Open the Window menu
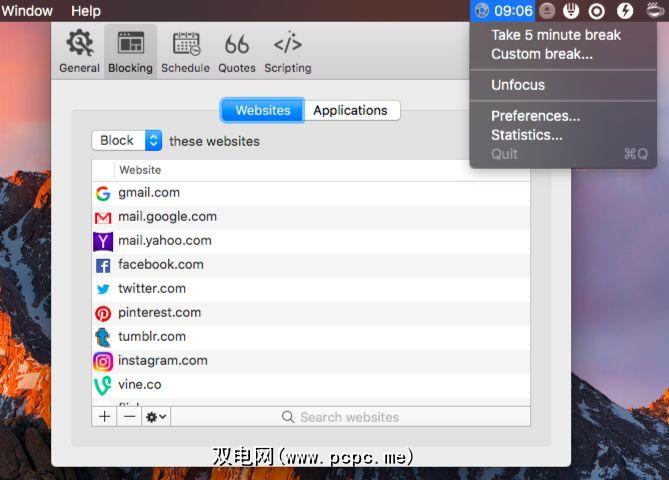669x480 pixels. click(26, 11)
